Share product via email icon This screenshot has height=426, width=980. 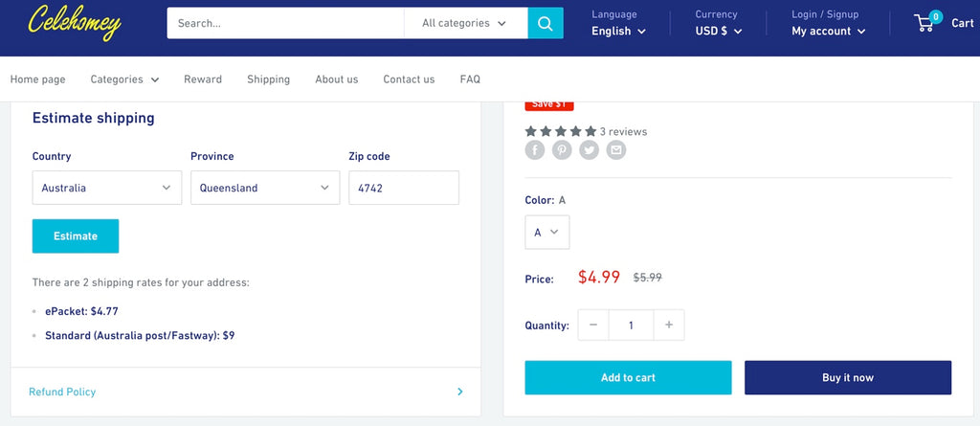pos(616,149)
